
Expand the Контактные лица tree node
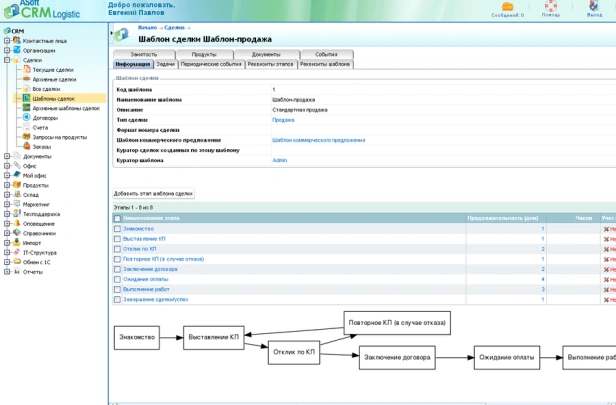[x=7, y=40]
